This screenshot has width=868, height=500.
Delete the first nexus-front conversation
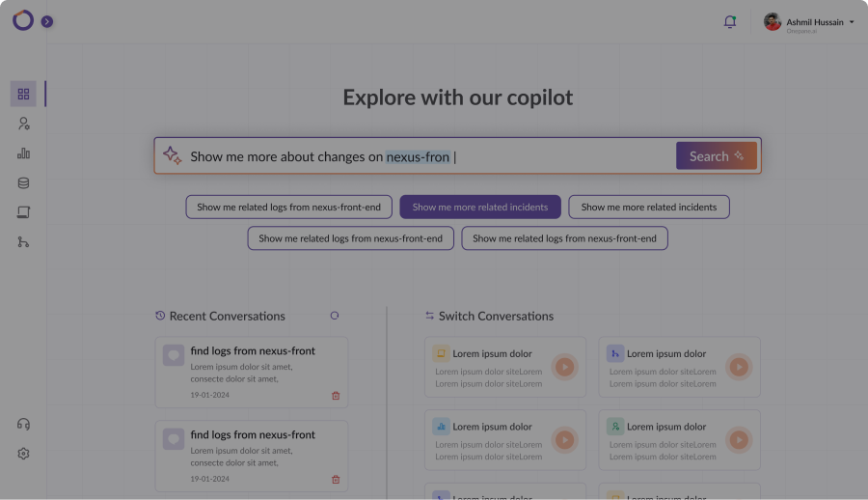point(336,395)
